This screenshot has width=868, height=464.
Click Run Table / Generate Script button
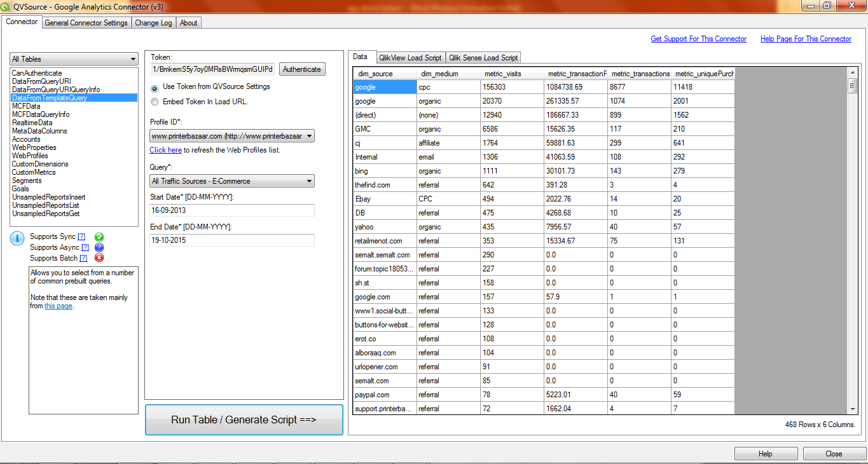coord(244,420)
